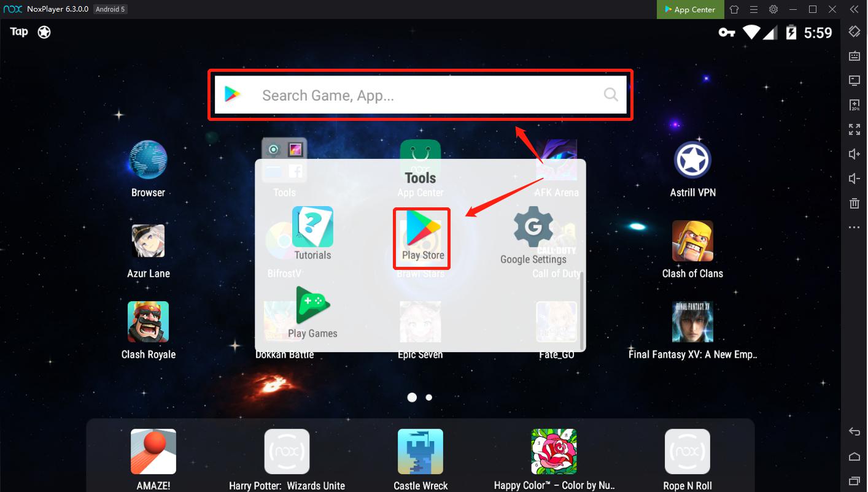Click the volume down sidebar icon

pyautogui.click(x=854, y=179)
